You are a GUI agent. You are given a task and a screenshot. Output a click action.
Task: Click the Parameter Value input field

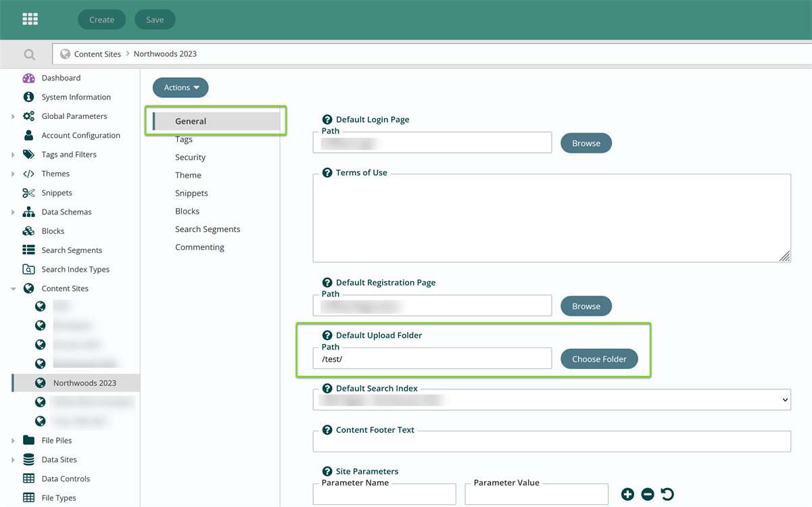[537, 494]
